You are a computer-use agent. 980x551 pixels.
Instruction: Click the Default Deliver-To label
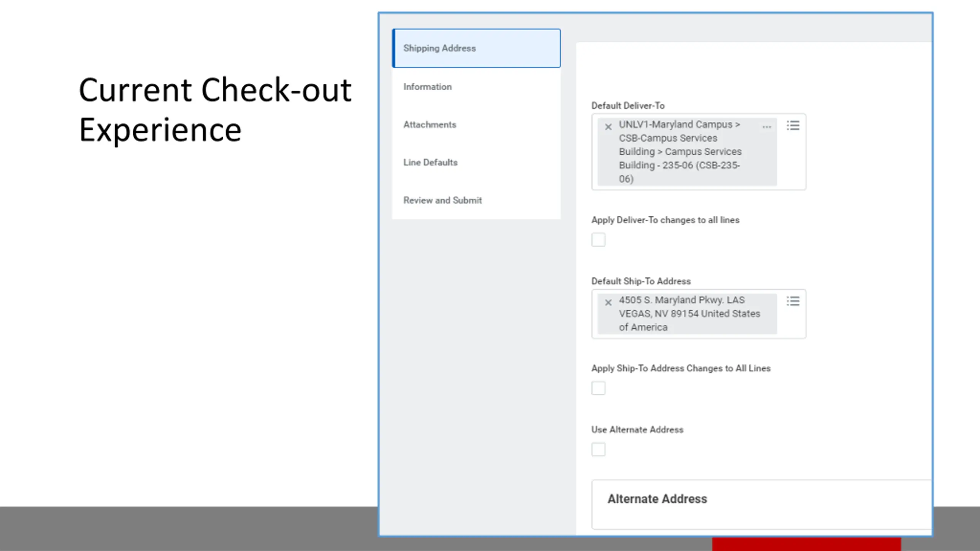628,106
